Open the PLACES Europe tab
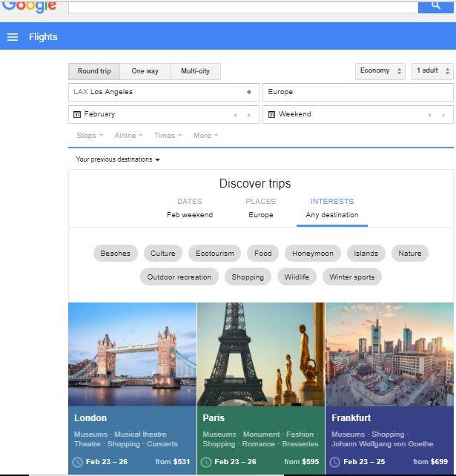Screen dimensions: 456x476 [261, 208]
